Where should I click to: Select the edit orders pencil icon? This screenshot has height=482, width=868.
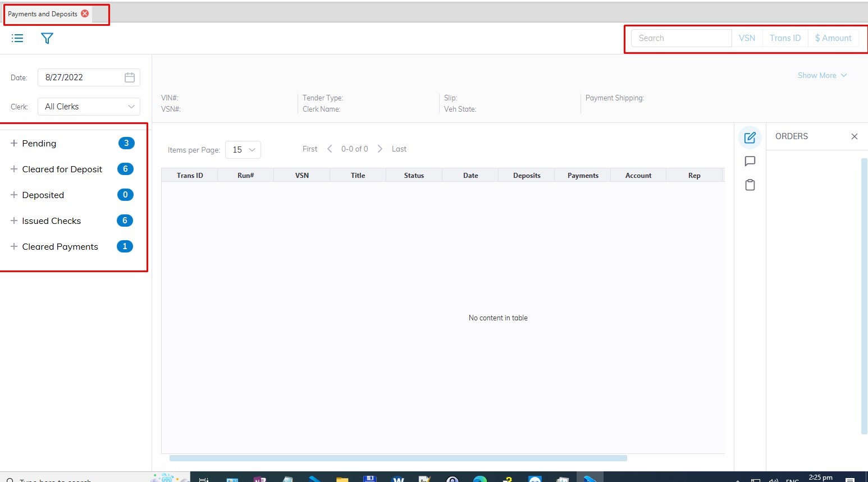[750, 137]
